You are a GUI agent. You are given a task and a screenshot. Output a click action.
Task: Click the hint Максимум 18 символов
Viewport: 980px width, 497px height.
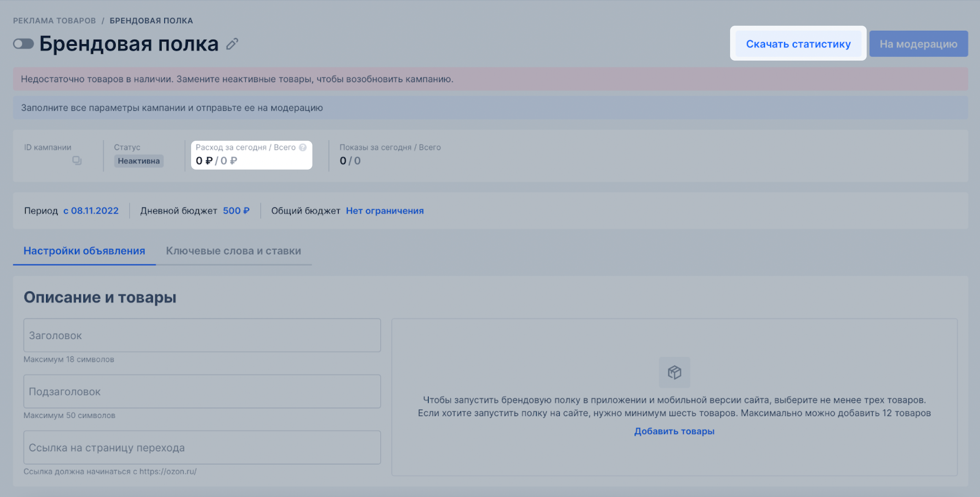[69, 359]
